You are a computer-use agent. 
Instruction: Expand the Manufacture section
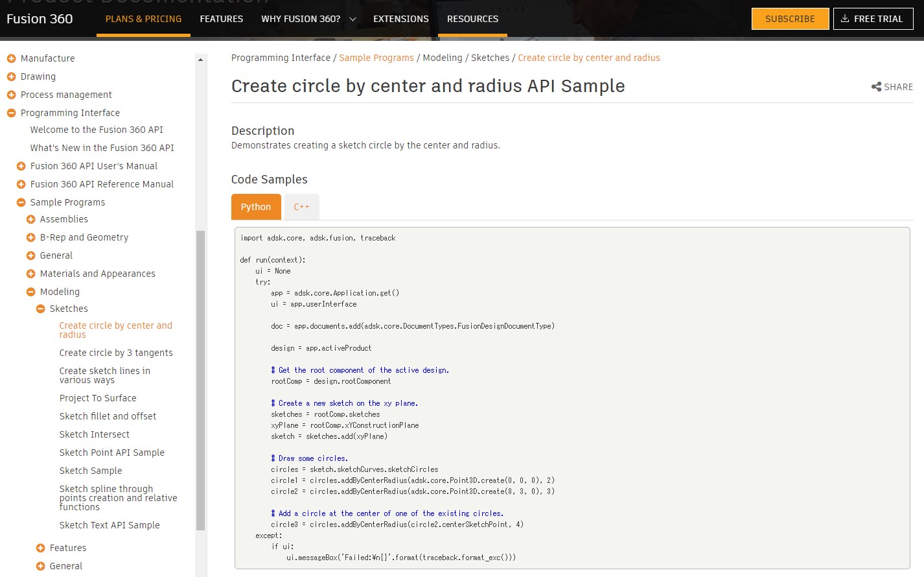tap(11, 58)
